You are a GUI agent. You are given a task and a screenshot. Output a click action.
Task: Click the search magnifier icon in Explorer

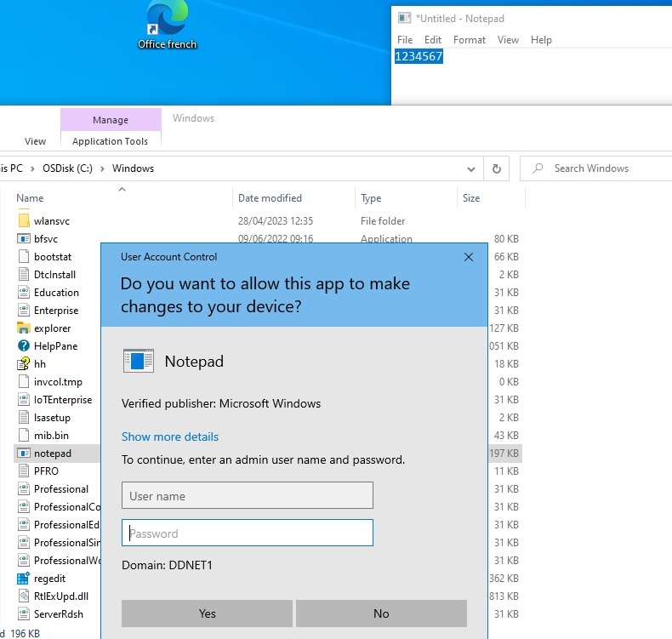coord(538,168)
